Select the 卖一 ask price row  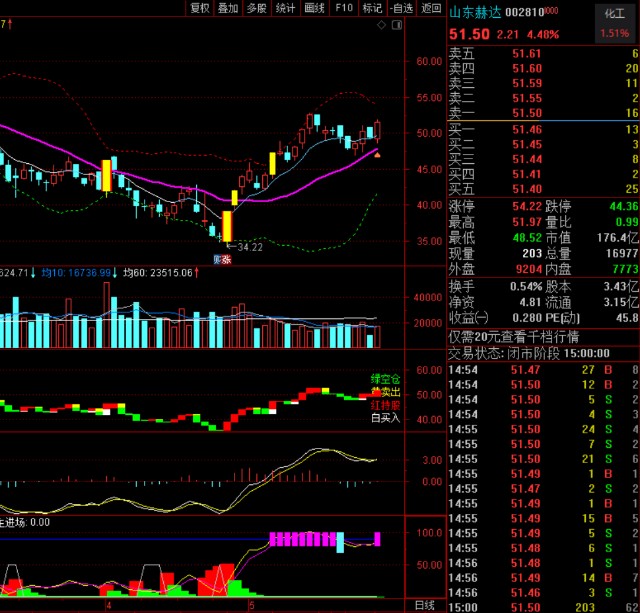pyautogui.click(x=540, y=114)
